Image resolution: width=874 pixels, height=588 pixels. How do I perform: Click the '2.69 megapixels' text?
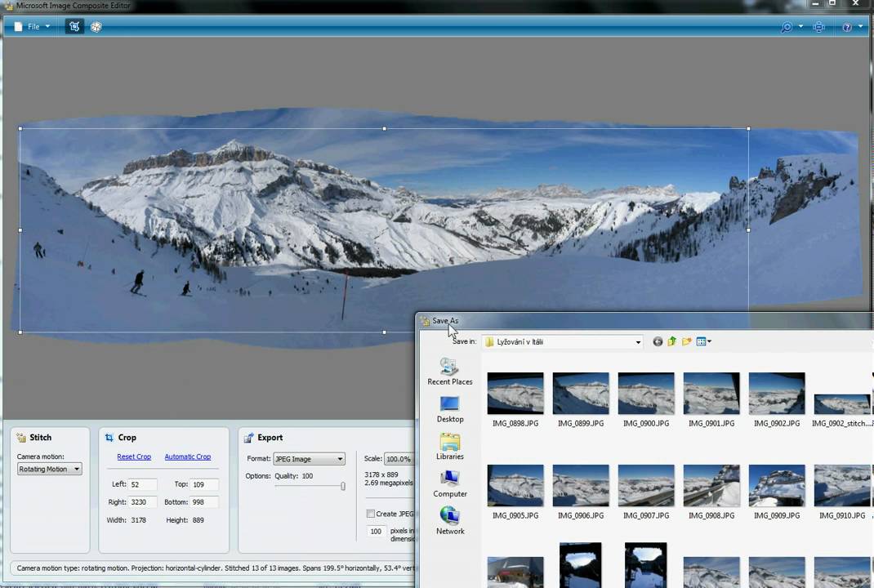[x=389, y=483]
